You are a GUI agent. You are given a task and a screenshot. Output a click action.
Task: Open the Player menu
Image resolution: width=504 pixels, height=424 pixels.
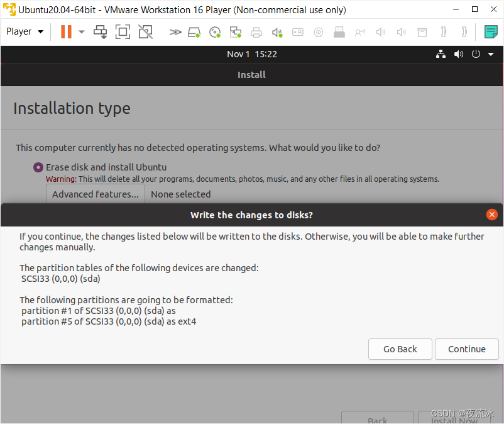pos(25,31)
